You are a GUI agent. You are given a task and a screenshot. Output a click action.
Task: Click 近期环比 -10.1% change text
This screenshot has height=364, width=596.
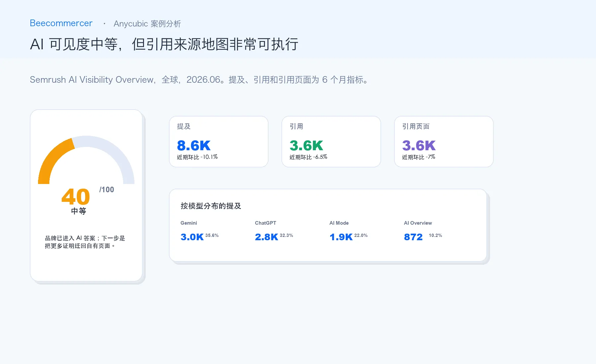pos(197,157)
